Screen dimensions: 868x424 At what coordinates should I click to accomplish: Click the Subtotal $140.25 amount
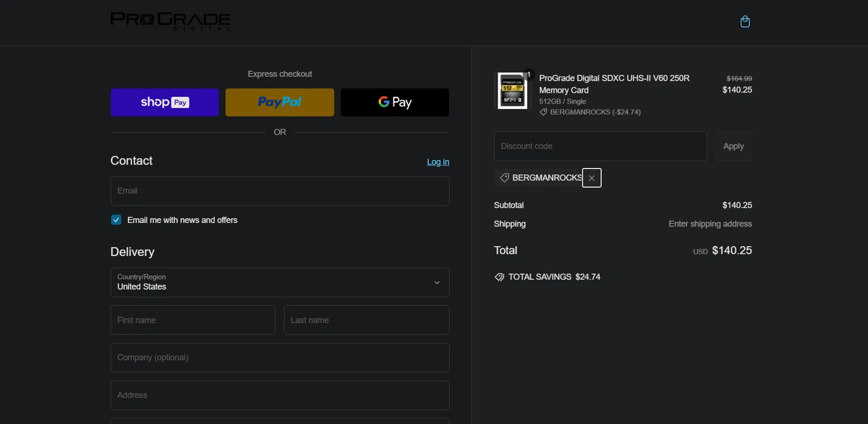click(x=737, y=206)
